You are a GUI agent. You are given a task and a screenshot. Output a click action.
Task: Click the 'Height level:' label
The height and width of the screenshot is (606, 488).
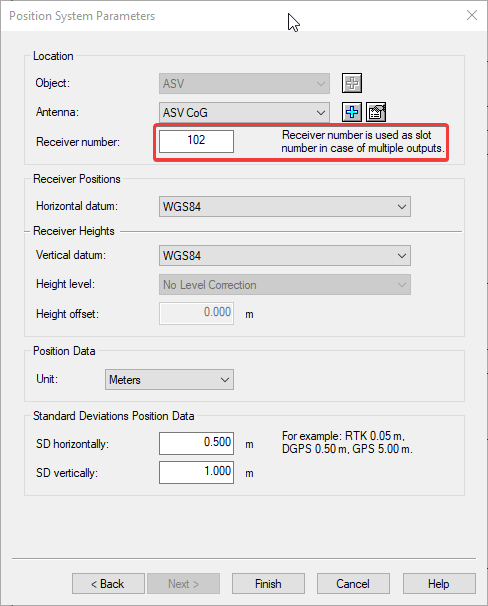click(65, 284)
